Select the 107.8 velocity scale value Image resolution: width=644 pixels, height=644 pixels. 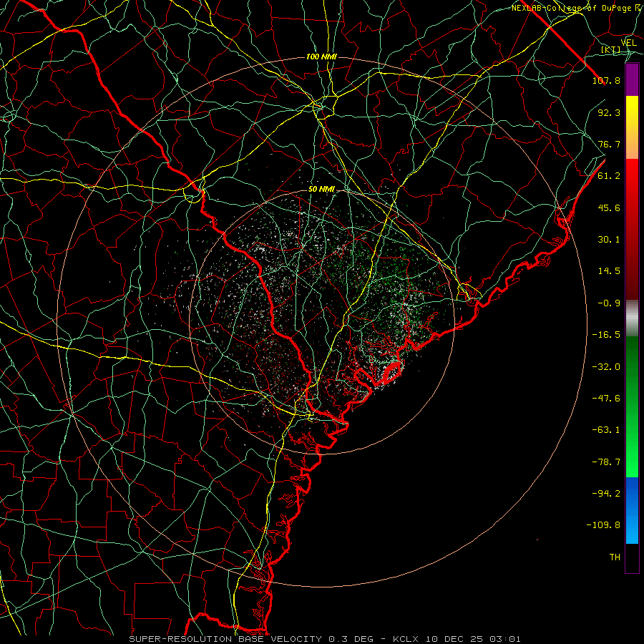pyautogui.click(x=606, y=80)
